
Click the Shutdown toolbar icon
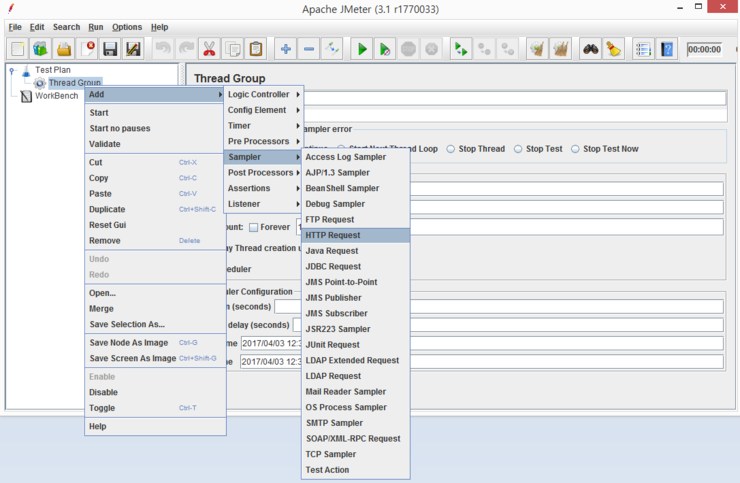tap(431, 49)
